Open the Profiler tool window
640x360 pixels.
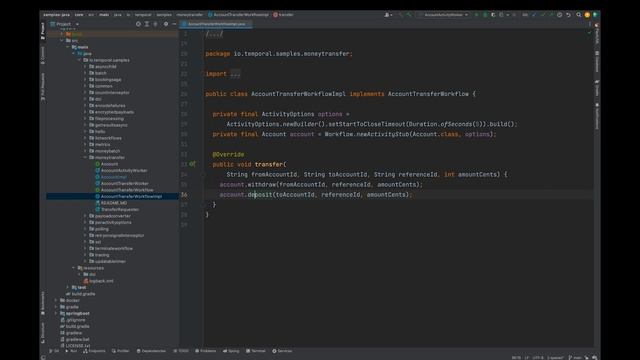tap(120, 351)
